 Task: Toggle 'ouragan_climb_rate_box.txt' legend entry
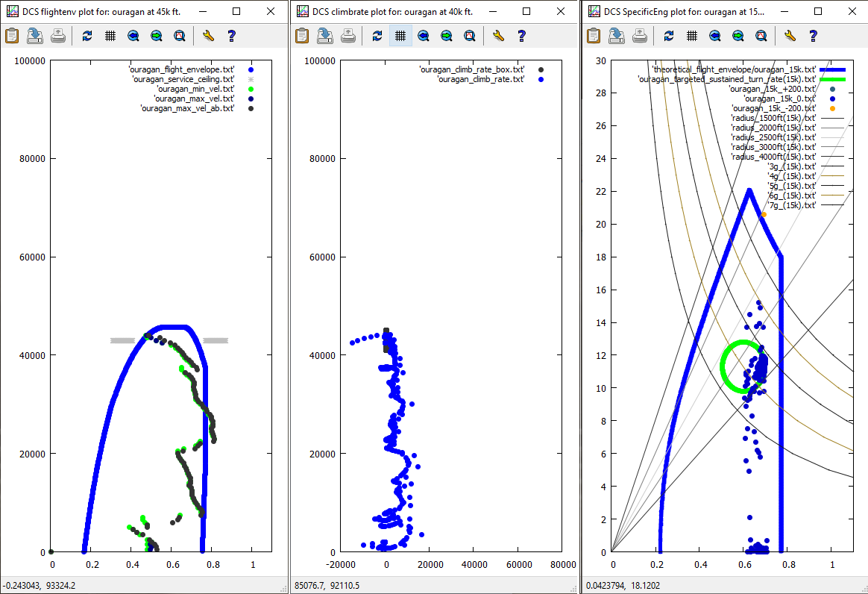click(x=473, y=69)
